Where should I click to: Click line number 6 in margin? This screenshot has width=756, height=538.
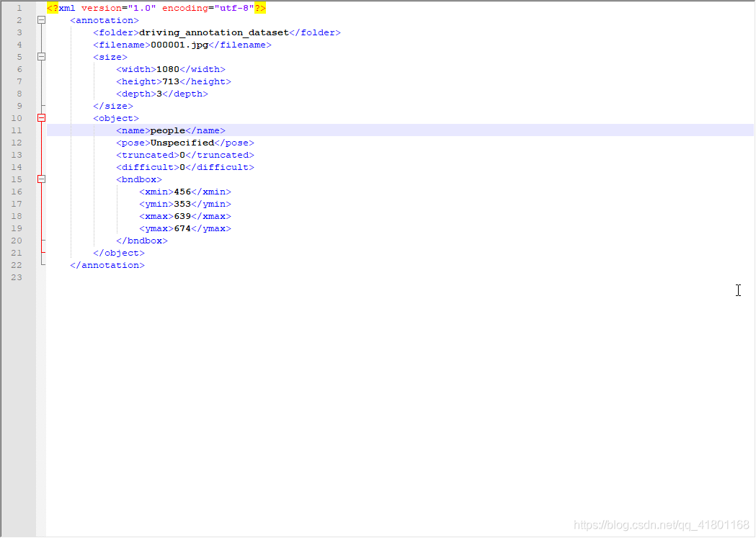click(x=19, y=69)
